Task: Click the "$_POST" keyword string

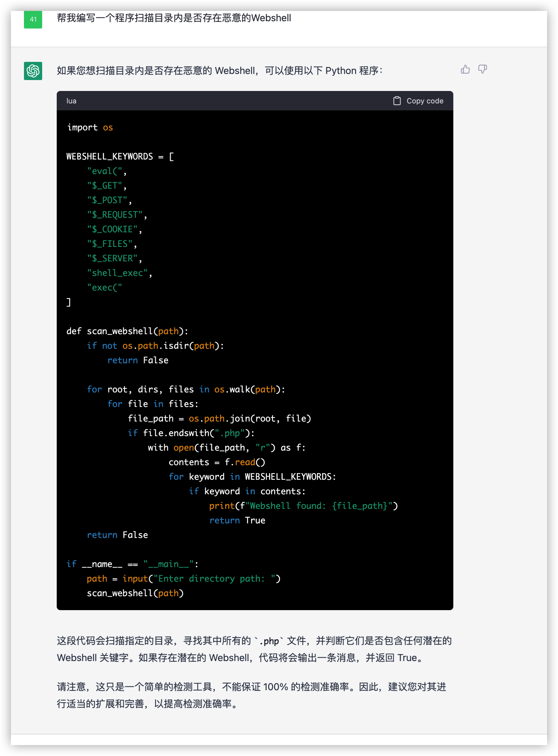Action: coord(107,200)
